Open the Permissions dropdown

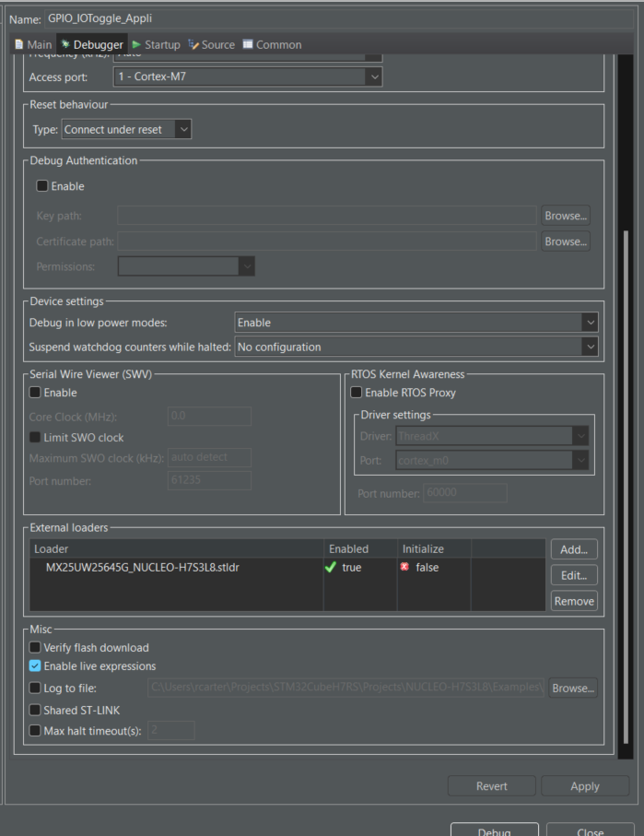(186, 266)
